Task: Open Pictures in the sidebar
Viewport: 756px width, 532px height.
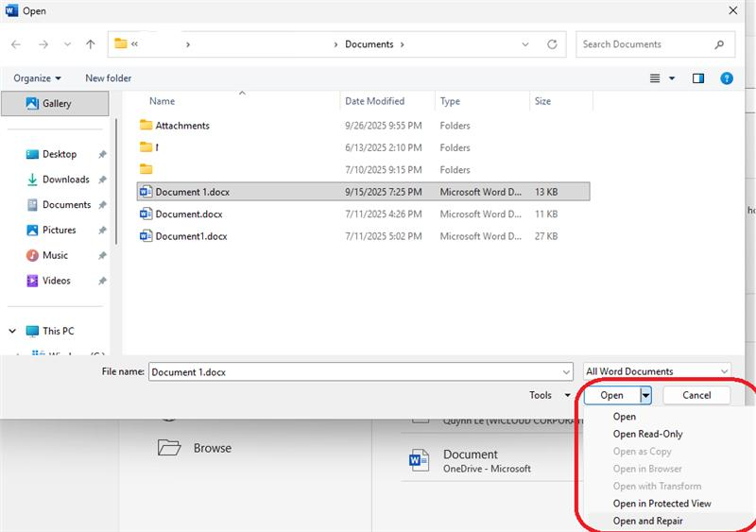Action: point(59,230)
